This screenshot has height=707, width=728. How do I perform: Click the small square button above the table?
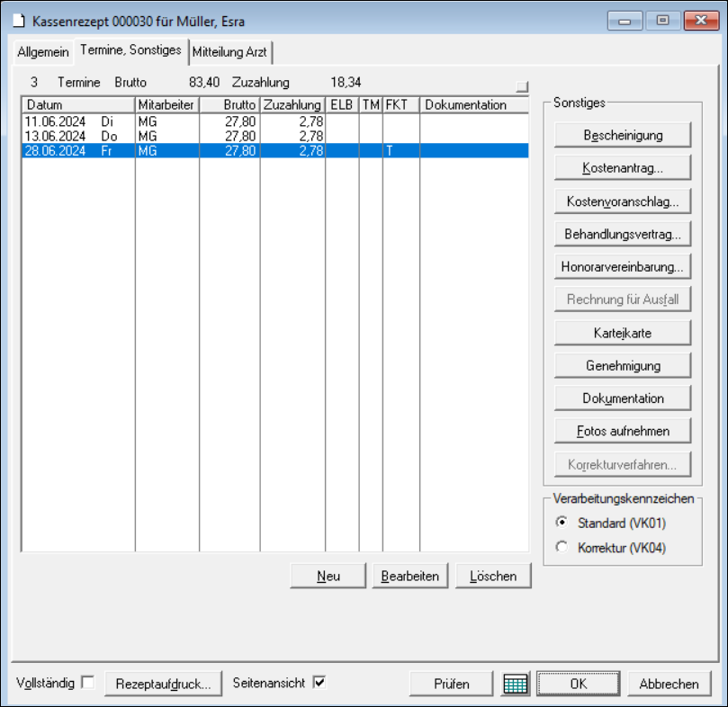click(522, 86)
